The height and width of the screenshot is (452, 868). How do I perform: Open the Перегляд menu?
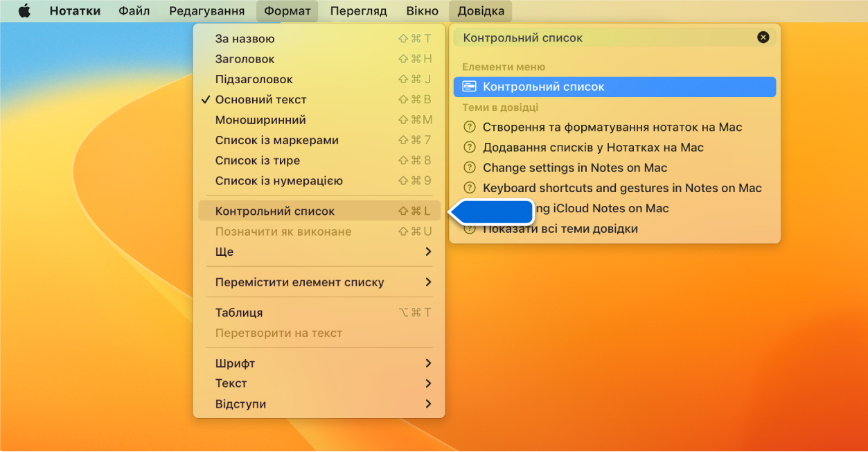[x=359, y=11]
